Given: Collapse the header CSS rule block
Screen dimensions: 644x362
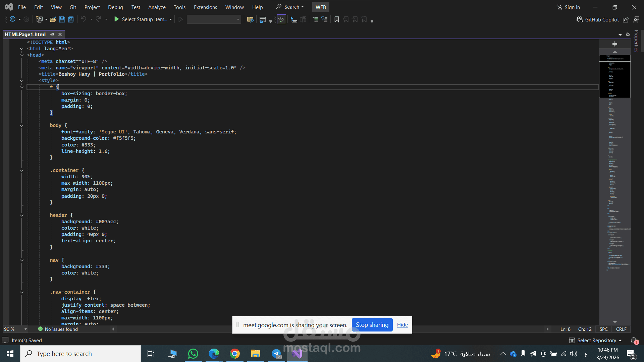Looking at the screenshot, I should 22,216.
